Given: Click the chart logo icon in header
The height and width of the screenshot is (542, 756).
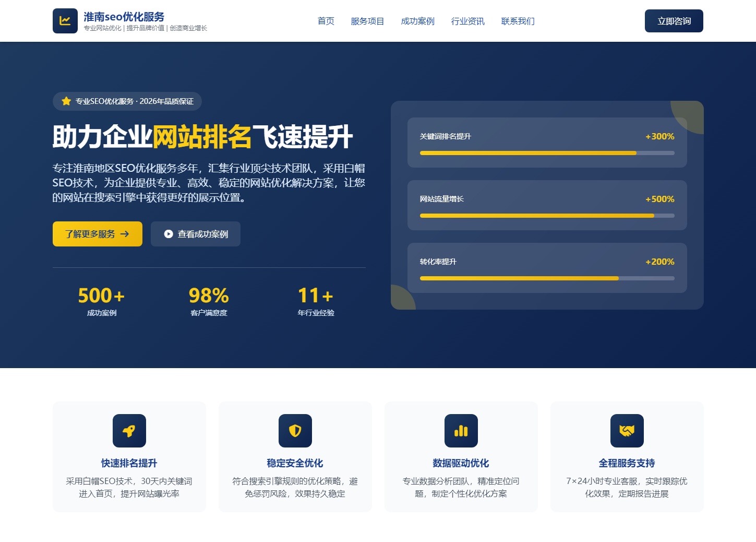Looking at the screenshot, I should [65, 21].
